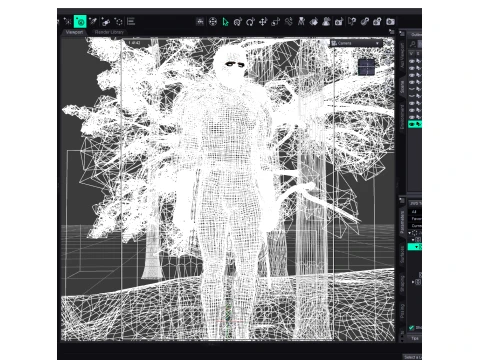
Task: Click the geometry editor icon after the separator
Action: click(x=352, y=22)
